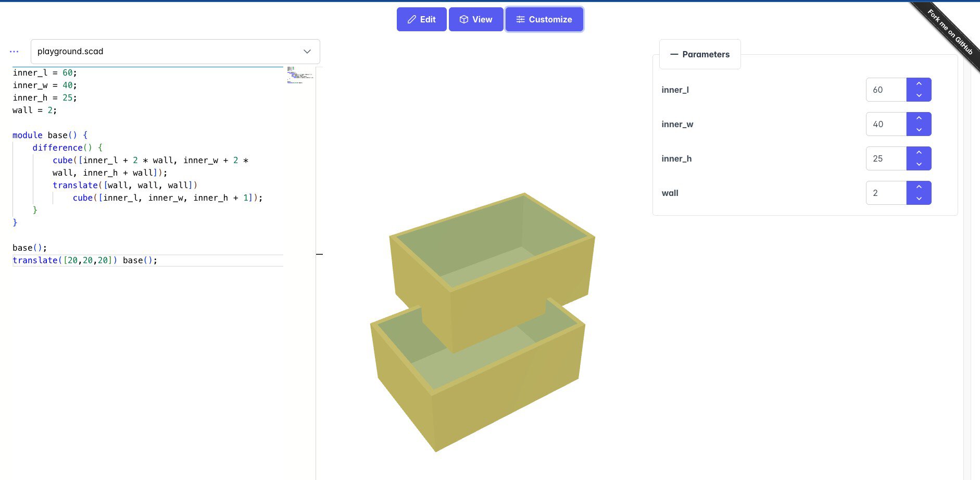
Task: Click the 'translate([wall, wall, wall])' line
Action: pos(125,185)
